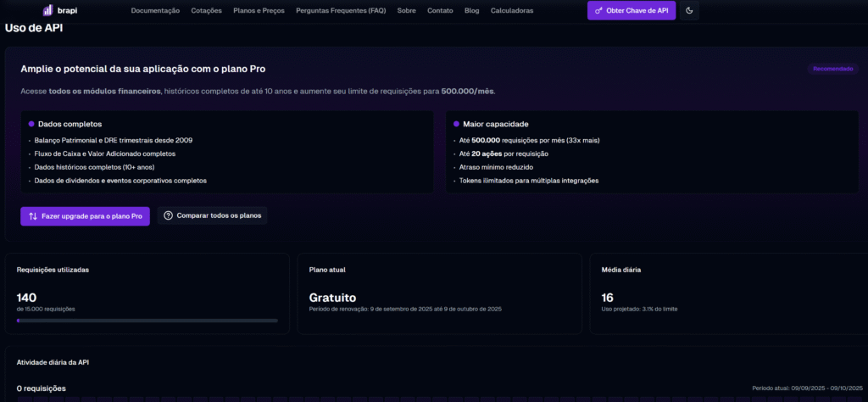The height and width of the screenshot is (402, 868).
Task: Click the brapi logo icon
Action: click(x=48, y=10)
